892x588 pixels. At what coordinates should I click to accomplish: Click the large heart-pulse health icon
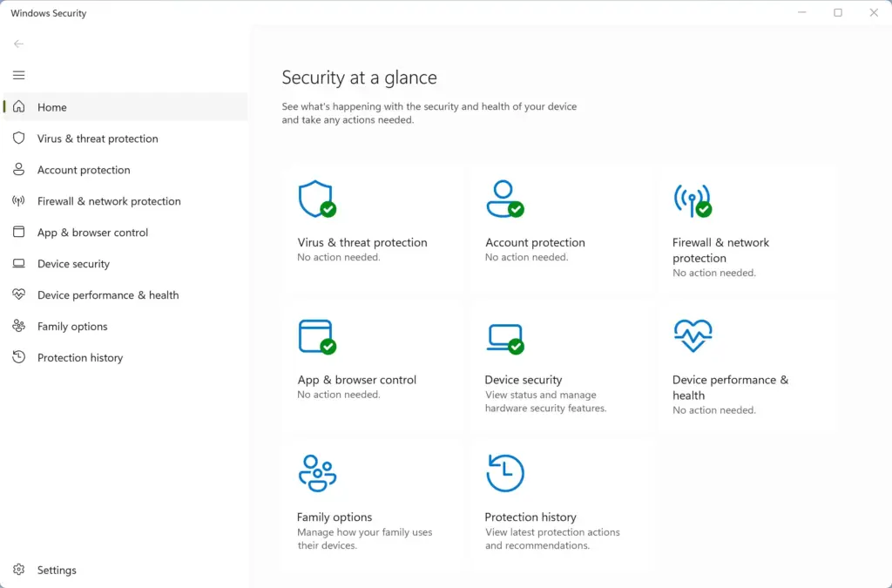pos(693,335)
